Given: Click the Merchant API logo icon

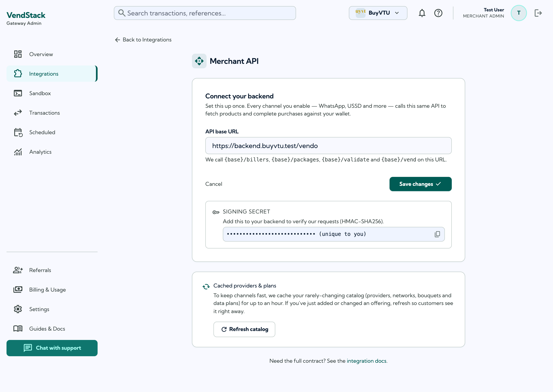Looking at the screenshot, I should click(x=199, y=61).
